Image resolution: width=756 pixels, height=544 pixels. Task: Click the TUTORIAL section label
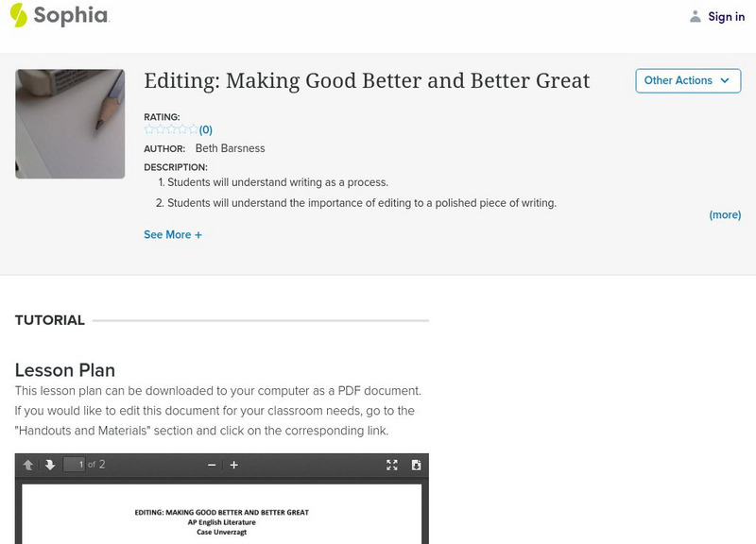(50, 320)
